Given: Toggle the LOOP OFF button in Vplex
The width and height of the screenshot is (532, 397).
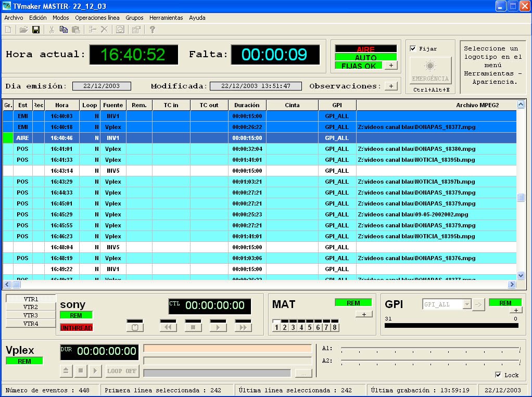Looking at the screenshot, I should tap(121, 372).
